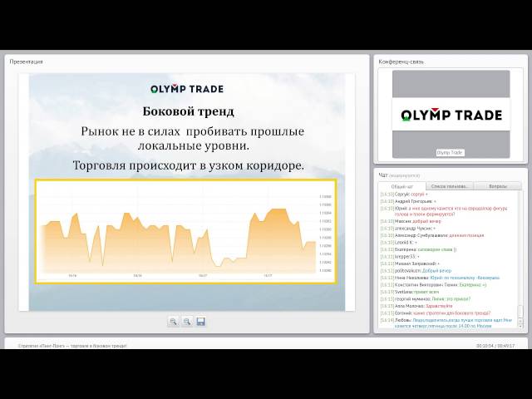The image size is (532, 399).
Task: Click the Чат panel header
Action: click(x=384, y=175)
